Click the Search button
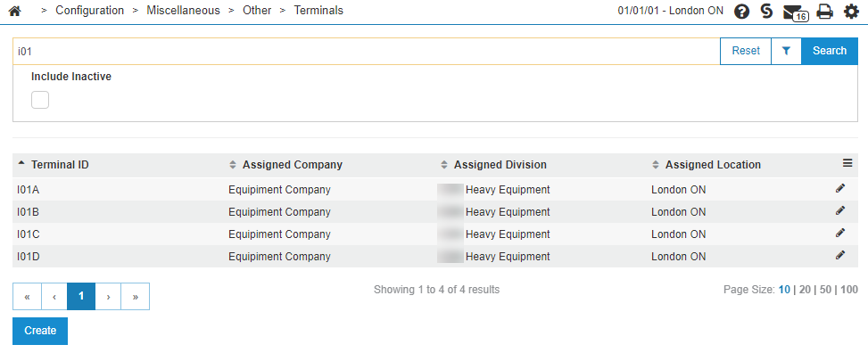This screenshot has height=353, width=868. (830, 51)
